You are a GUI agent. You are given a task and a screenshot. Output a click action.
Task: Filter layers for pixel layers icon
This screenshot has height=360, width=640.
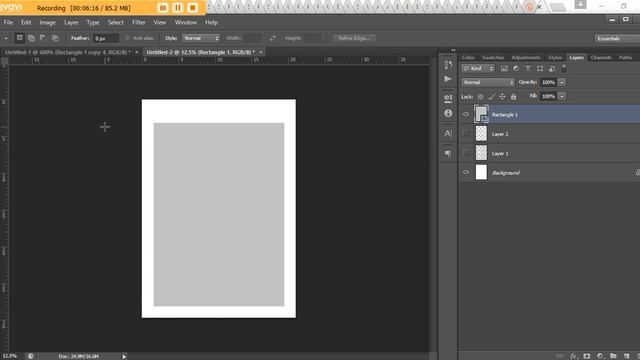click(x=504, y=69)
